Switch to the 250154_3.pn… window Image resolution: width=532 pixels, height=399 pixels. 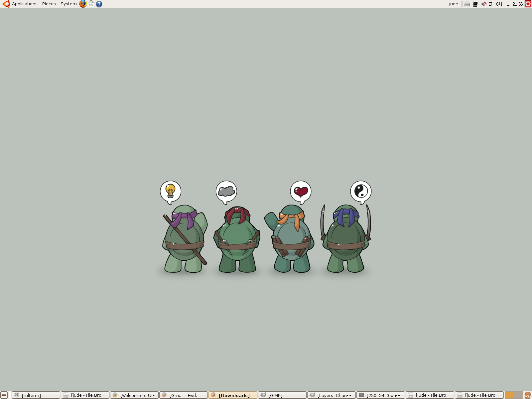point(381,395)
